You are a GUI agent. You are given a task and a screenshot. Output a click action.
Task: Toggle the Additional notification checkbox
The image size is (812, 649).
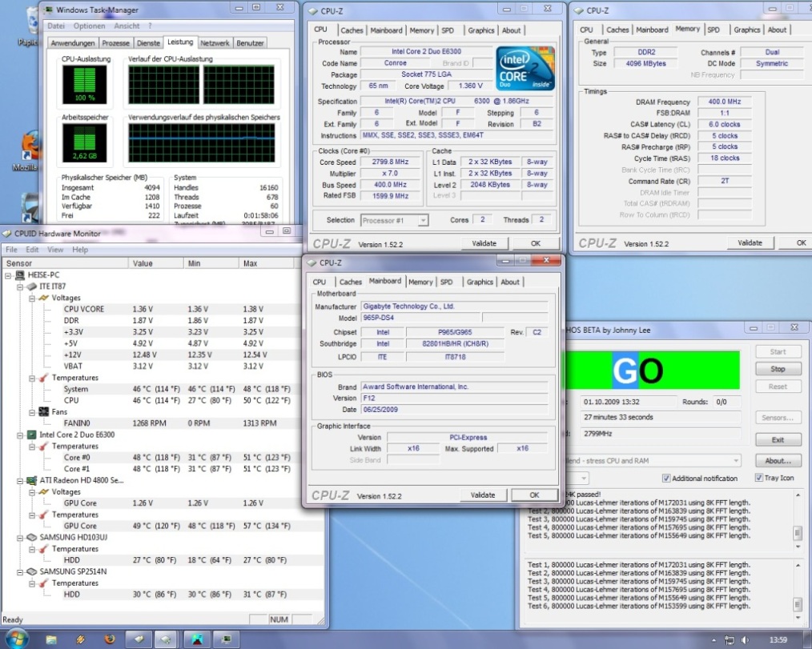click(x=666, y=479)
